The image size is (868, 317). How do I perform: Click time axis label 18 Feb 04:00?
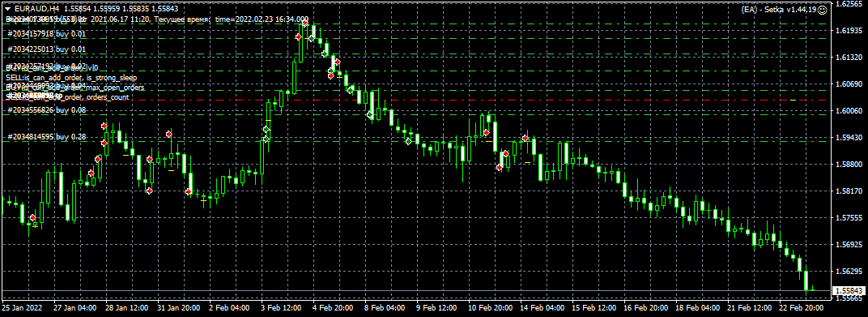[x=699, y=307]
